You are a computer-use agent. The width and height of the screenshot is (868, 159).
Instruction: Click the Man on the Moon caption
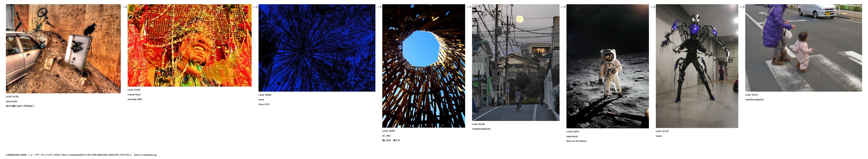coord(576,141)
